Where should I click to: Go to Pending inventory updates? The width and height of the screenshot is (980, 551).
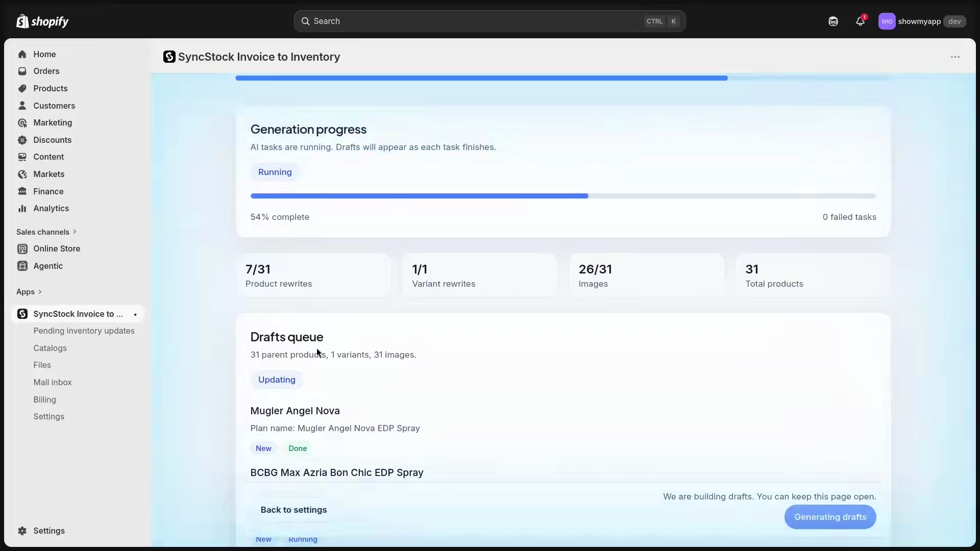tap(84, 331)
